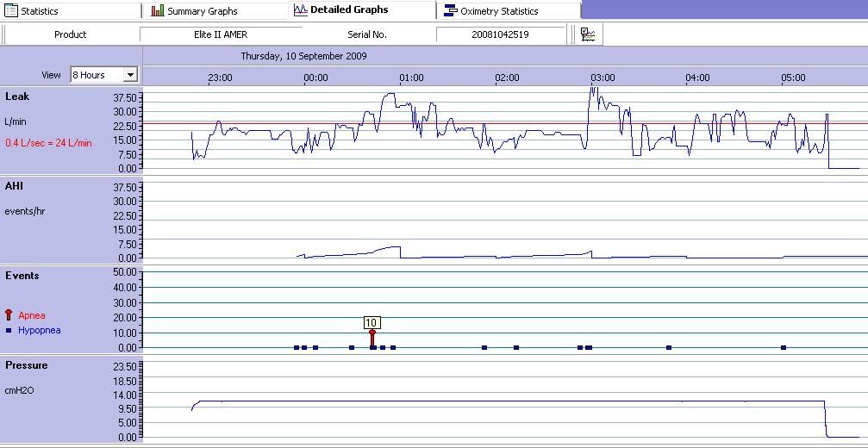Click the blue Hypopnea legend square
868x448 pixels.
9,330
